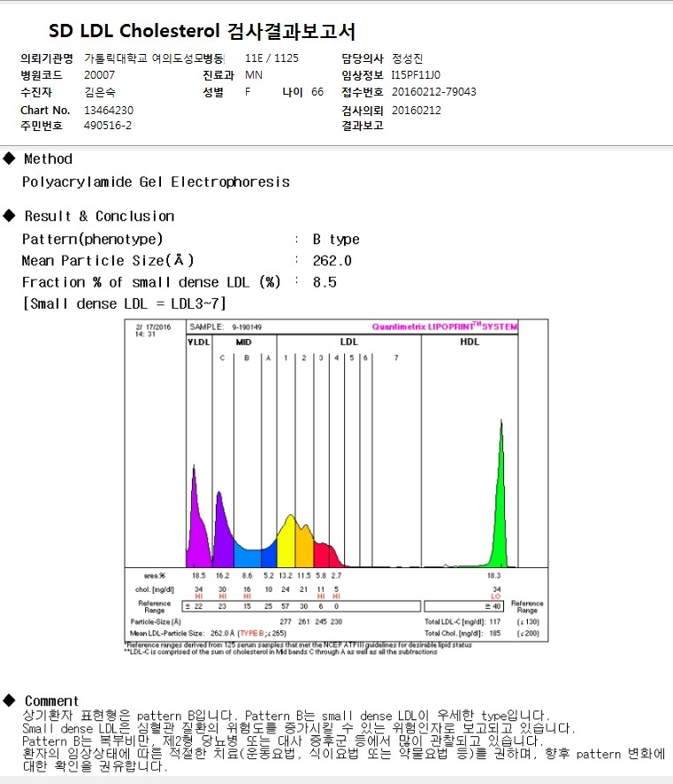The image size is (673, 784).
Task: Click the 'MID' column header in chart
Action: pos(243,342)
